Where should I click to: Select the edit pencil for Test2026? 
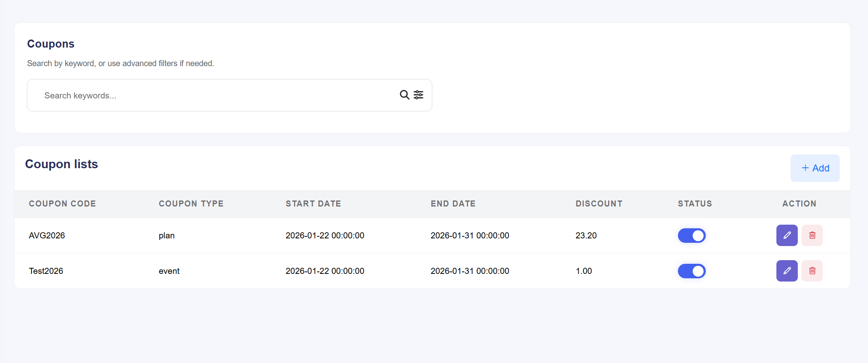[786, 271]
